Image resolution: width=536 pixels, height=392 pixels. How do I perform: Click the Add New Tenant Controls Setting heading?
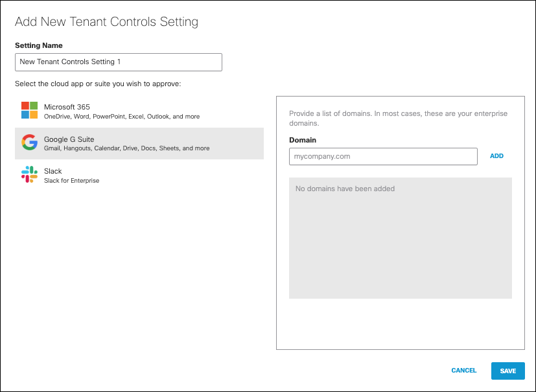(107, 22)
